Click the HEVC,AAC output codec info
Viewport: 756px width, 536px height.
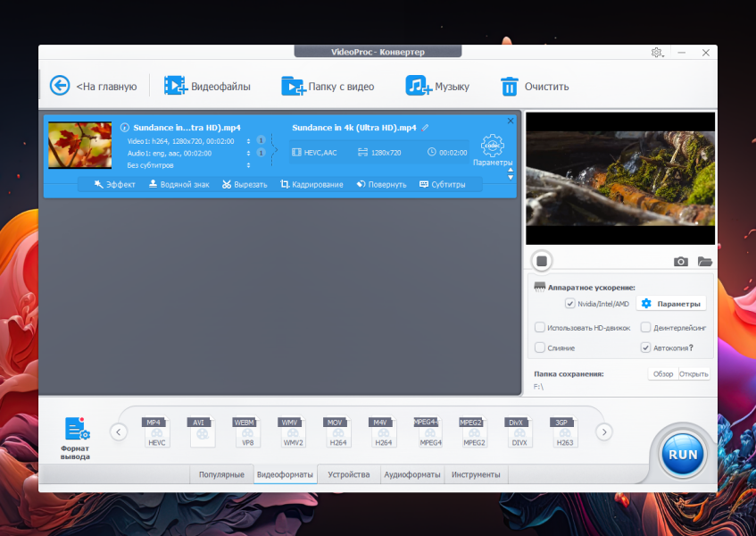tap(315, 153)
